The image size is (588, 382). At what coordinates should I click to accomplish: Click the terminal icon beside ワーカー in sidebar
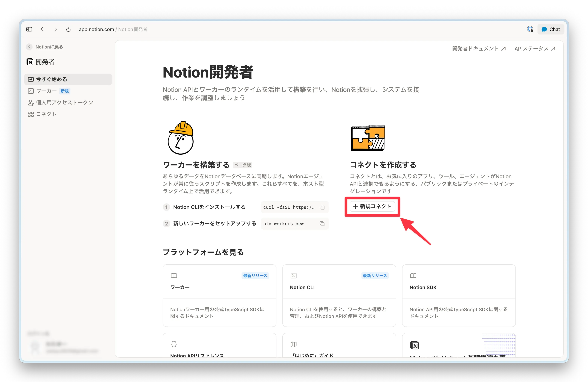click(31, 91)
